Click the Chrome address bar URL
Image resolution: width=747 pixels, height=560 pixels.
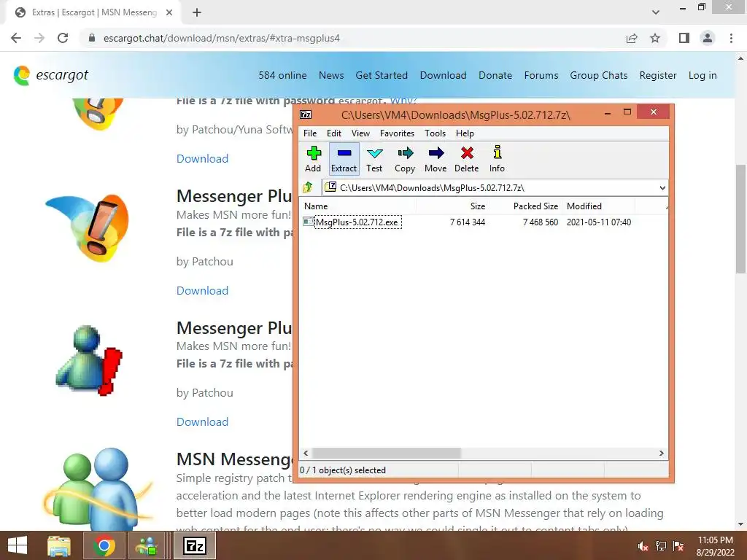[222, 38]
